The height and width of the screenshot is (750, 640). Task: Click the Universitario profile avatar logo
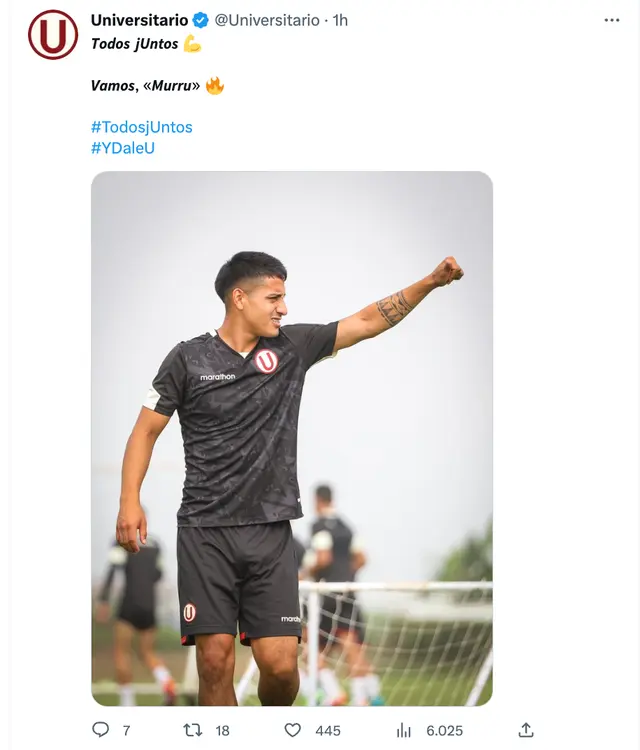(53, 35)
